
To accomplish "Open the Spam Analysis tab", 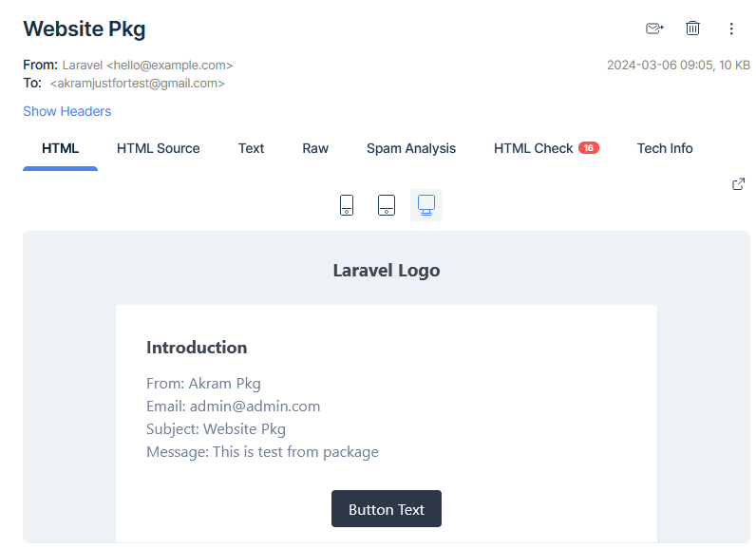I will pos(411,148).
